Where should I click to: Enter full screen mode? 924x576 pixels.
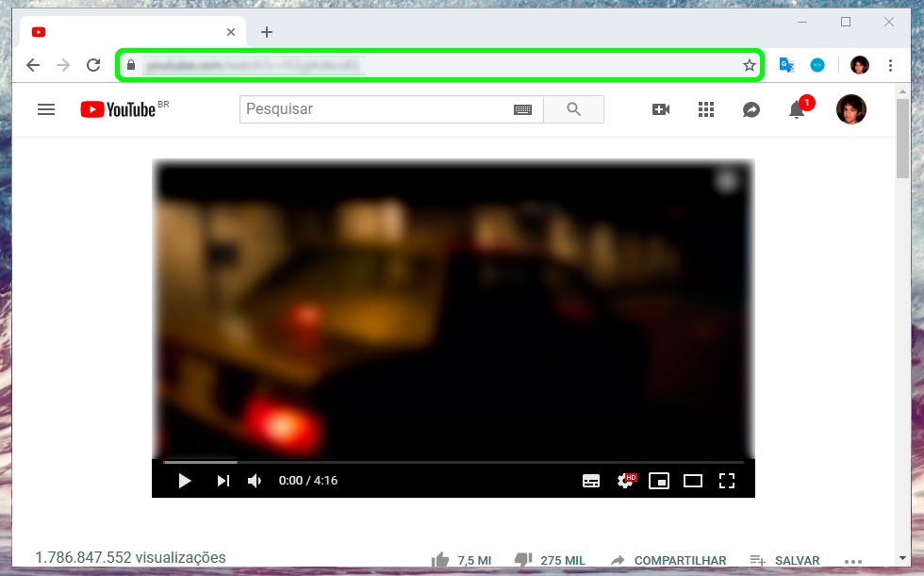click(x=727, y=481)
